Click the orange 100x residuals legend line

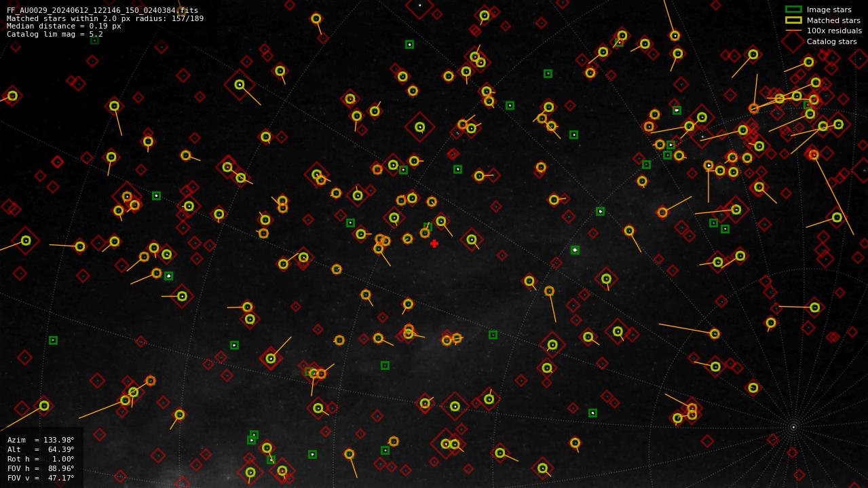pyautogui.click(x=793, y=31)
